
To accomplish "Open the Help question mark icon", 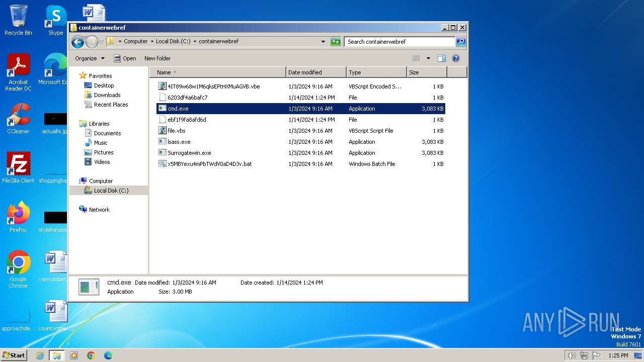I will point(456,58).
